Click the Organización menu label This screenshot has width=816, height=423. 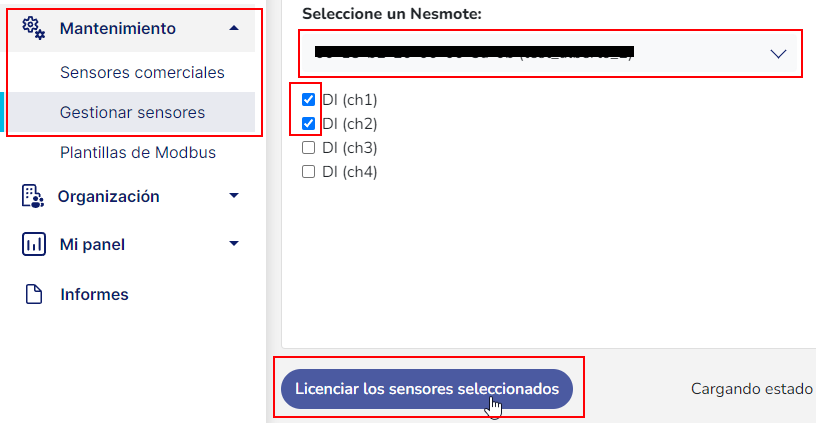tap(108, 196)
